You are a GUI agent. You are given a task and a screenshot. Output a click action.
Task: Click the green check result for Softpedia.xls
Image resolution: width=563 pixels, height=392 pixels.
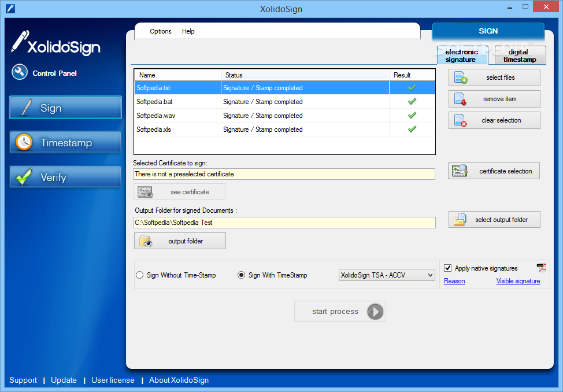(412, 129)
